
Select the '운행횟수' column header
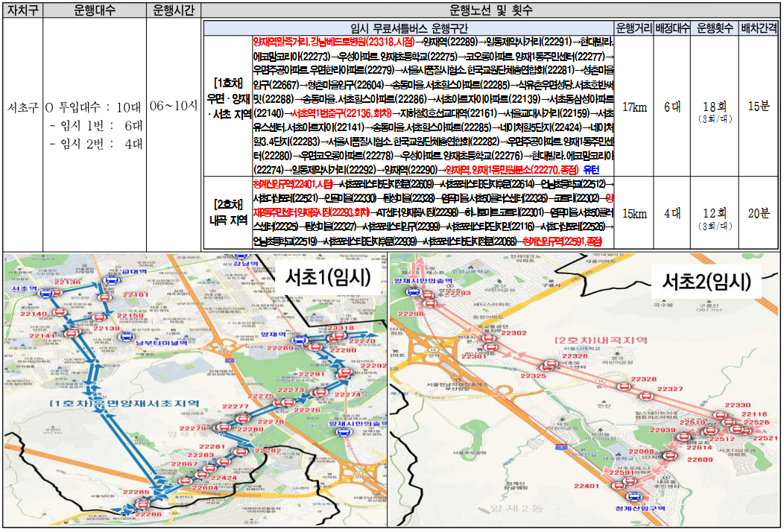714,27
